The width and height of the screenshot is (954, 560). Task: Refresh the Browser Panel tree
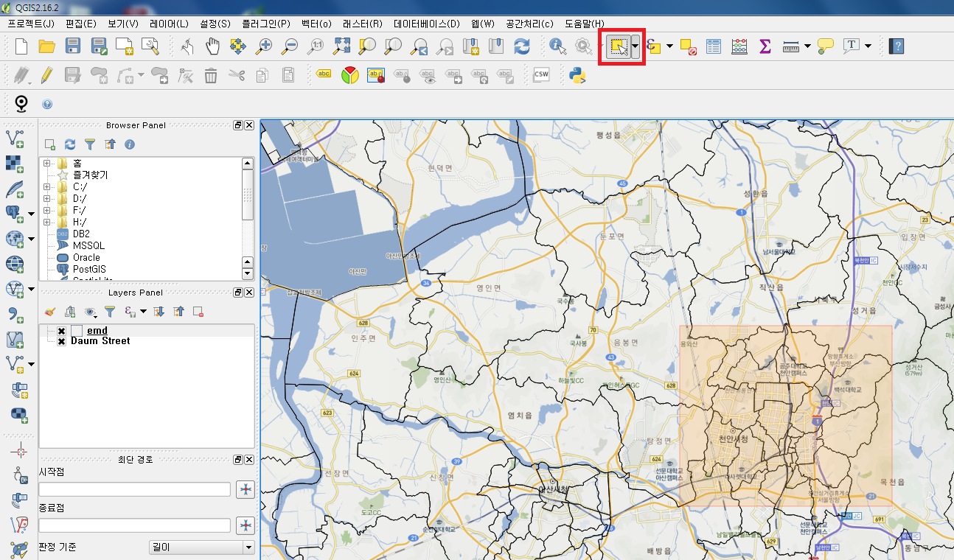(70, 144)
